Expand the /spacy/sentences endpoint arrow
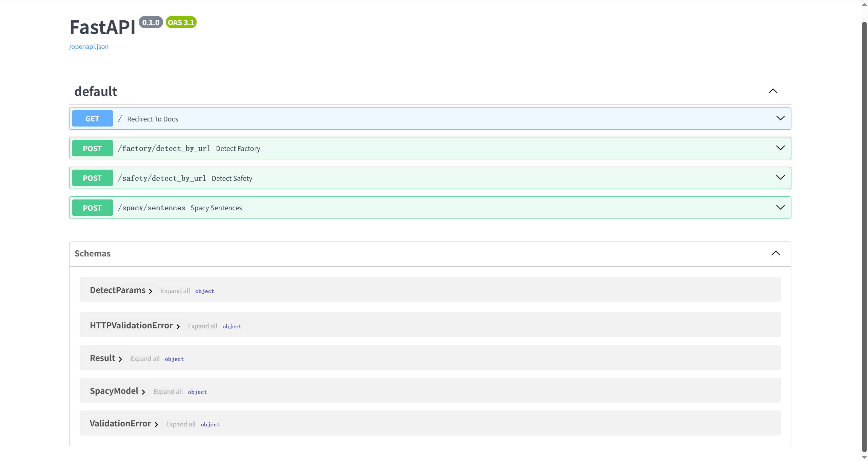The height and width of the screenshot is (461, 868). (780, 207)
